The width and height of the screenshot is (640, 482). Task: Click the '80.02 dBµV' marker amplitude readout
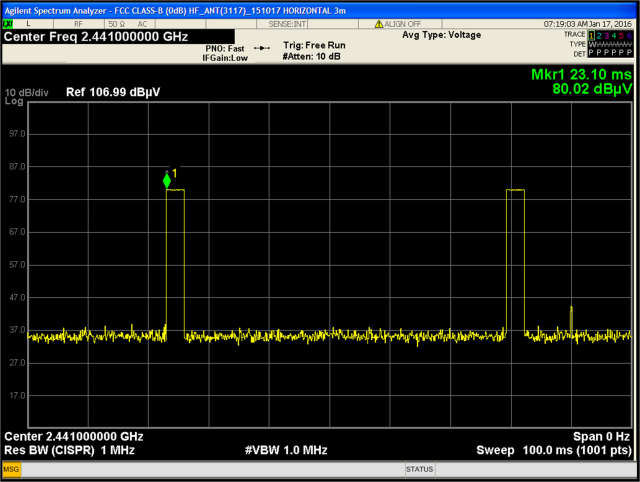[x=592, y=89]
